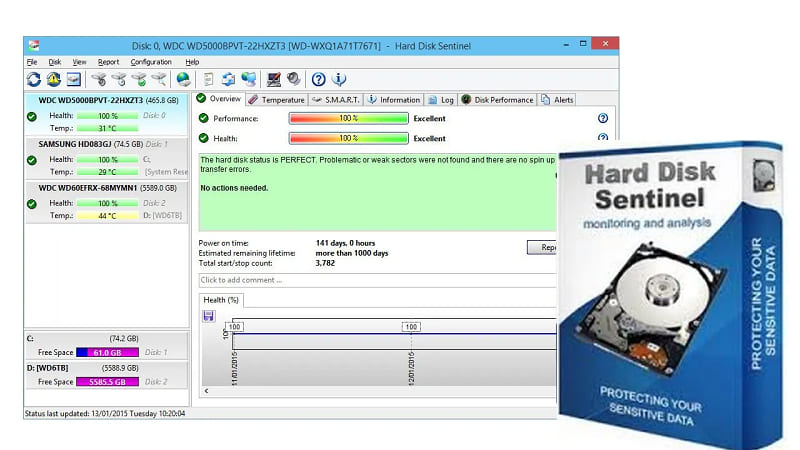Click the app icon in title bar

[x=34, y=45]
